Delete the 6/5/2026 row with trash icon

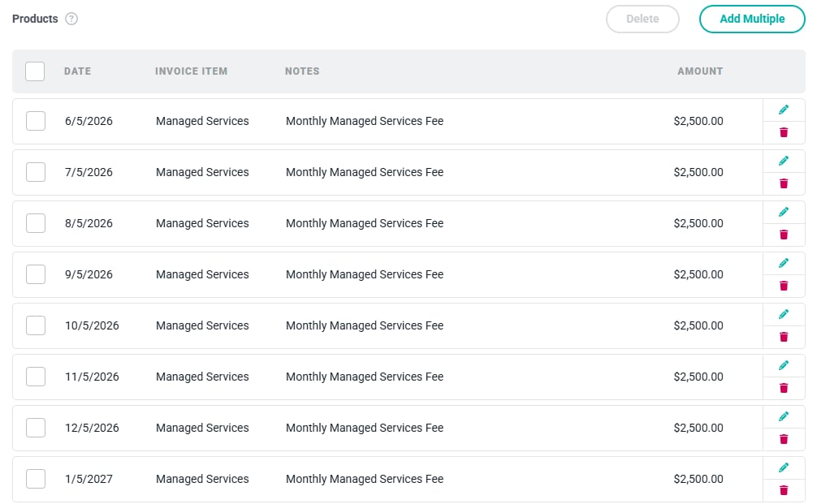(x=784, y=132)
